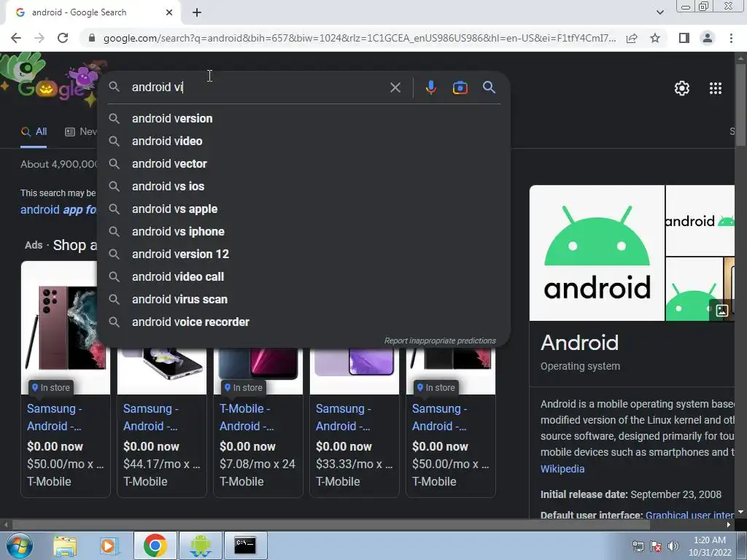Clear the search box with the X icon
Viewport: 747px width, 560px height.
click(x=395, y=87)
